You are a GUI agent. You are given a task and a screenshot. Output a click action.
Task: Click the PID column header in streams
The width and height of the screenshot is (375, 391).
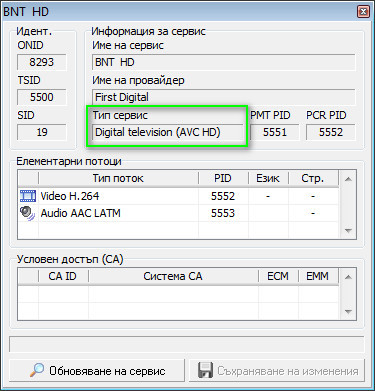pyautogui.click(x=223, y=178)
